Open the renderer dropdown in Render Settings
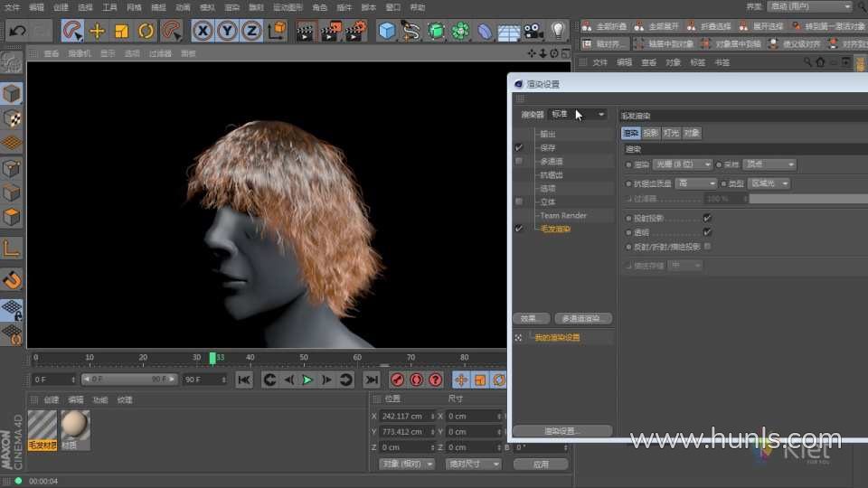 (578, 114)
